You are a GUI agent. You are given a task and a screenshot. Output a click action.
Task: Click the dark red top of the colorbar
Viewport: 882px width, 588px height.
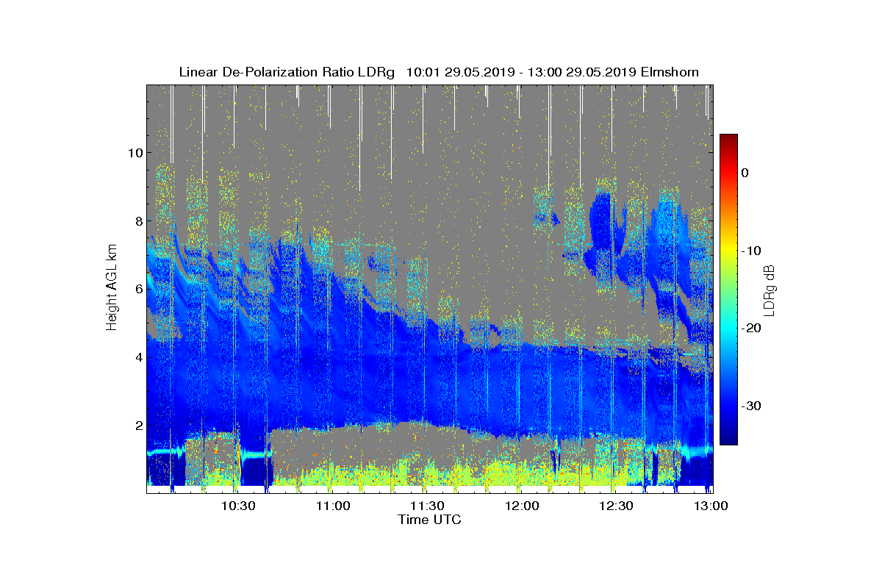coord(728,140)
